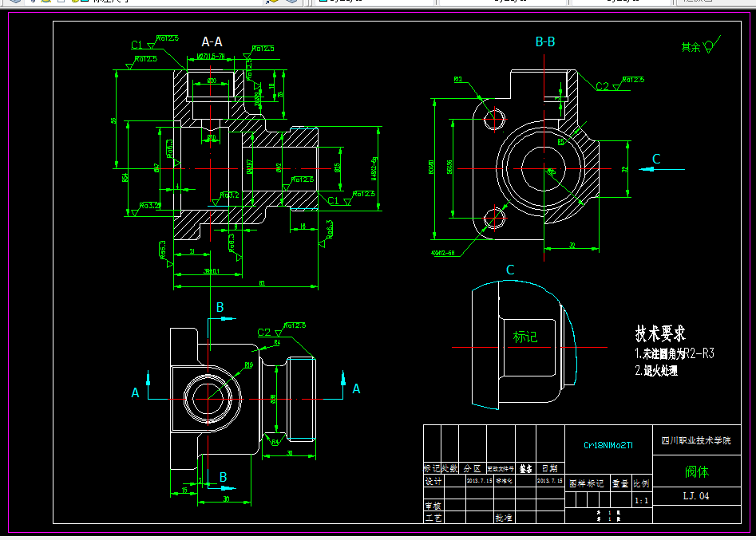This screenshot has height=540, width=756.
Task: Select the white 标记 column header in title block
Action: point(432,468)
